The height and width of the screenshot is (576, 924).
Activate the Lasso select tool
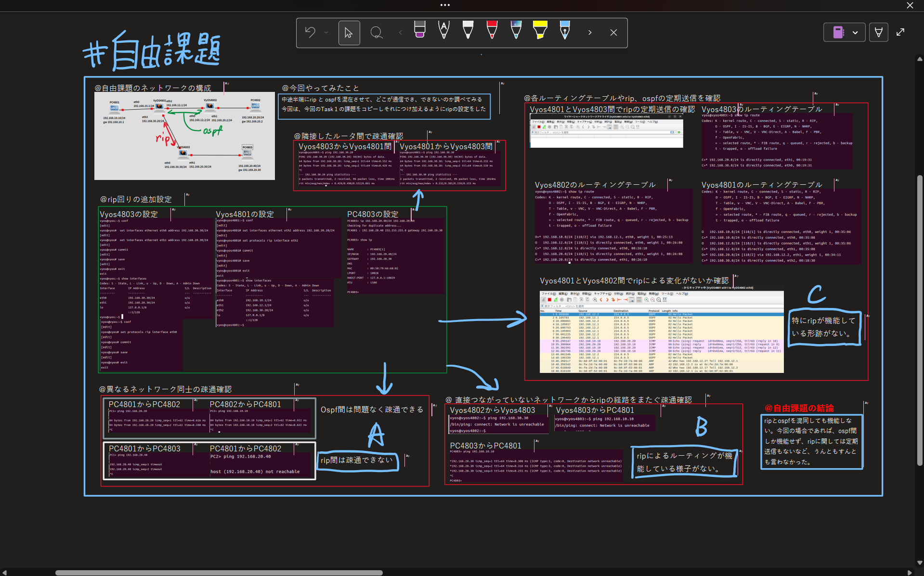(376, 33)
